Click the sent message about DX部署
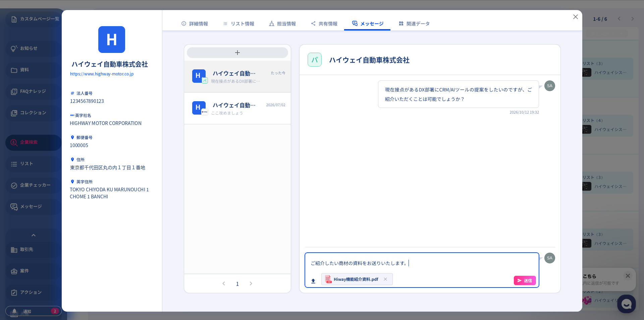 458,94
